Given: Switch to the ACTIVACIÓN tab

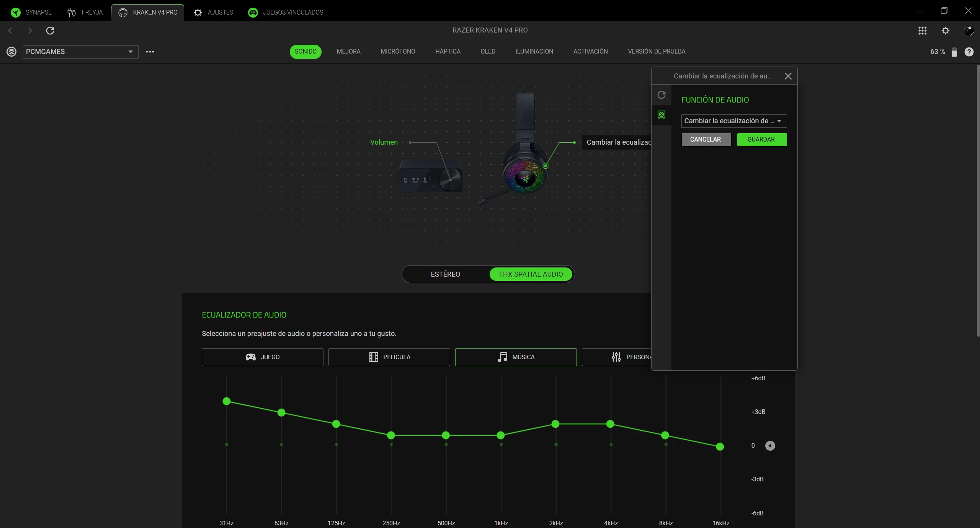Looking at the screenshot, I should pyautogui.click(x=590, y=52).
